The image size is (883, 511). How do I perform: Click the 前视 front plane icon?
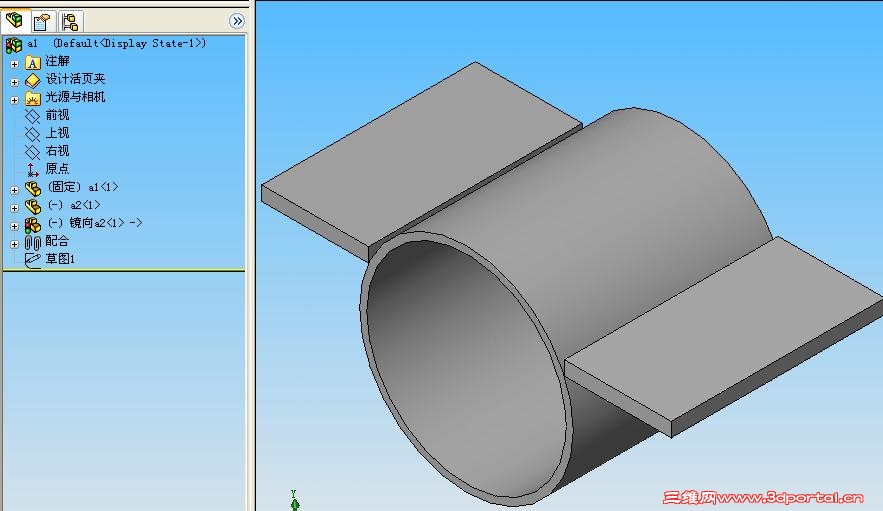point(33,117)
